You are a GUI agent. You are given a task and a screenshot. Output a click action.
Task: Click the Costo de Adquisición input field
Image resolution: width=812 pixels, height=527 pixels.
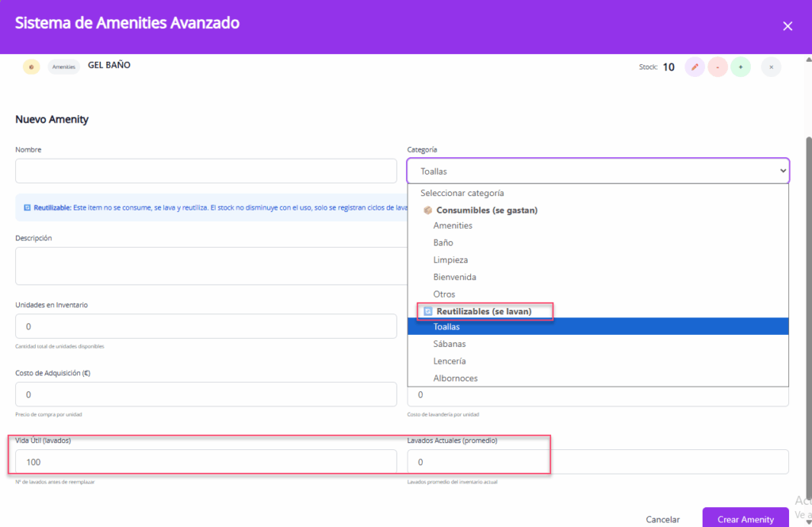click(x=206, y=394)
